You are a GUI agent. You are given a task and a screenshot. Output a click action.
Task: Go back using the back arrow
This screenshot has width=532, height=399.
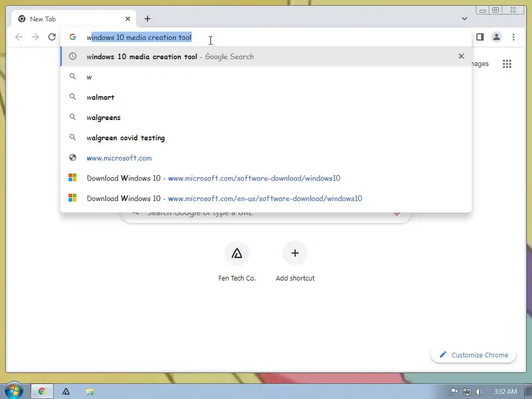(19, 37)
